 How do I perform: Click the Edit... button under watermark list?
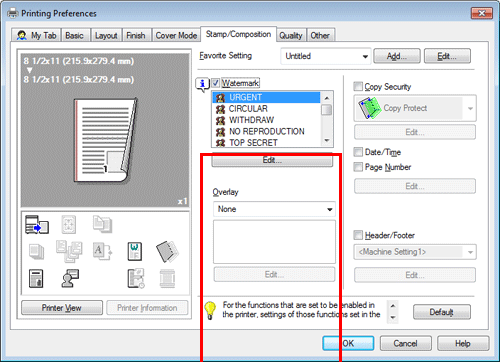272,160
